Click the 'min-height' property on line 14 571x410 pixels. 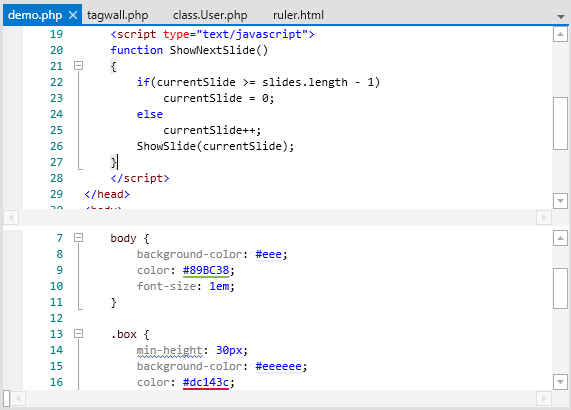coord(170,350)
